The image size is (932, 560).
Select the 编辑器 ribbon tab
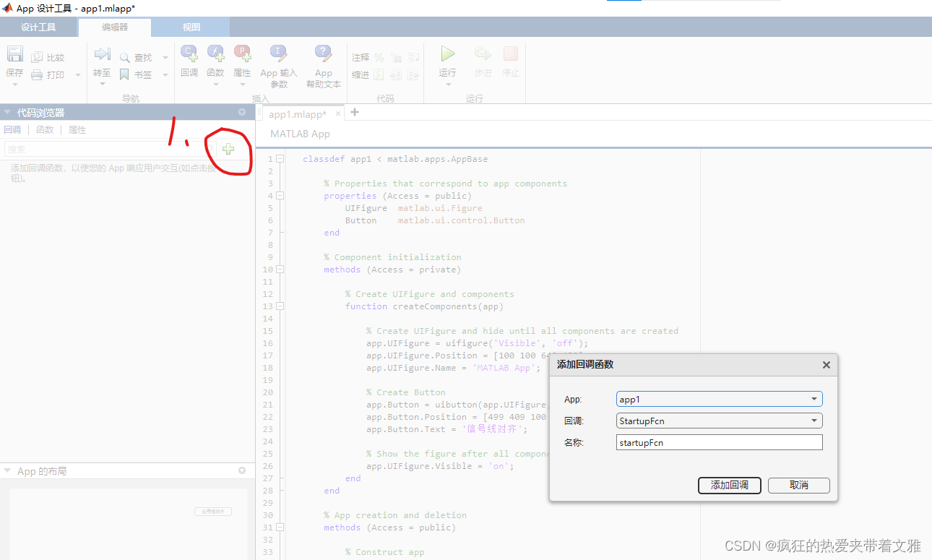(115, 27)
